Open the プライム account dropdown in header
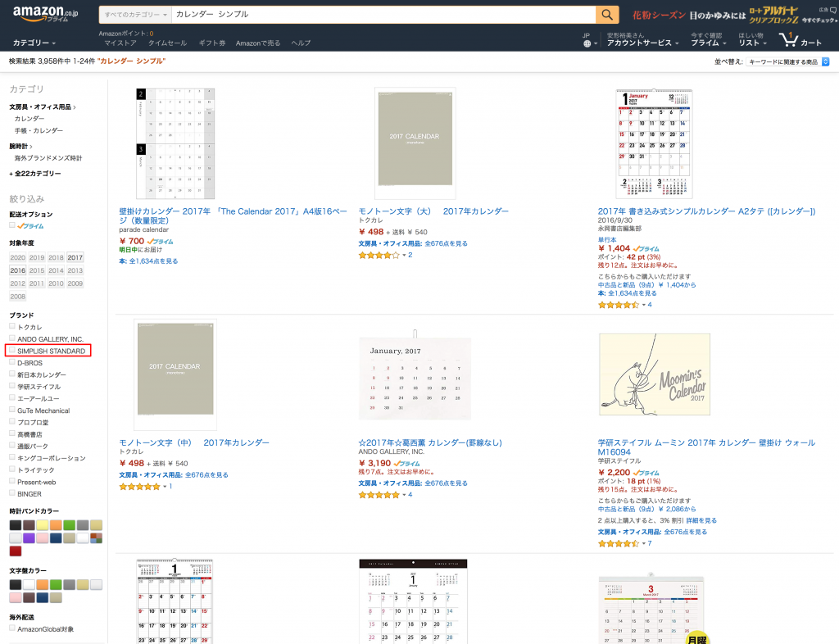The image size is (839, 644). (708, 39)
